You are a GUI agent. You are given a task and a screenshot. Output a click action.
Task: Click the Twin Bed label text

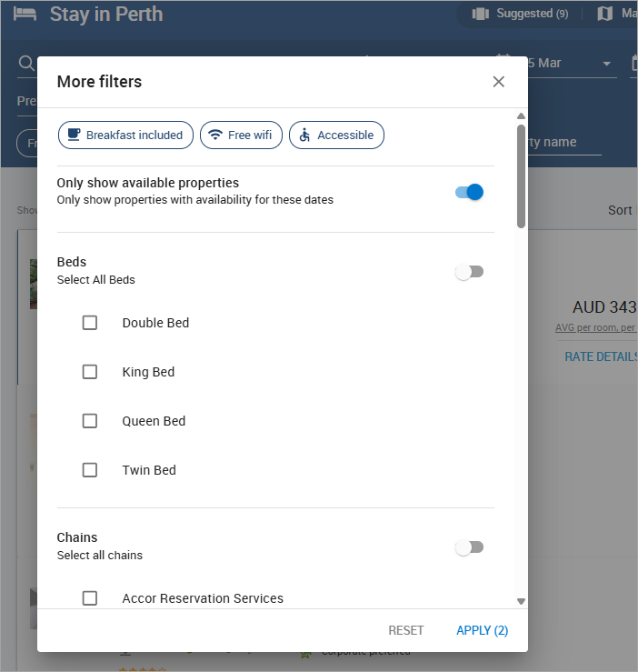click(149, 470)
